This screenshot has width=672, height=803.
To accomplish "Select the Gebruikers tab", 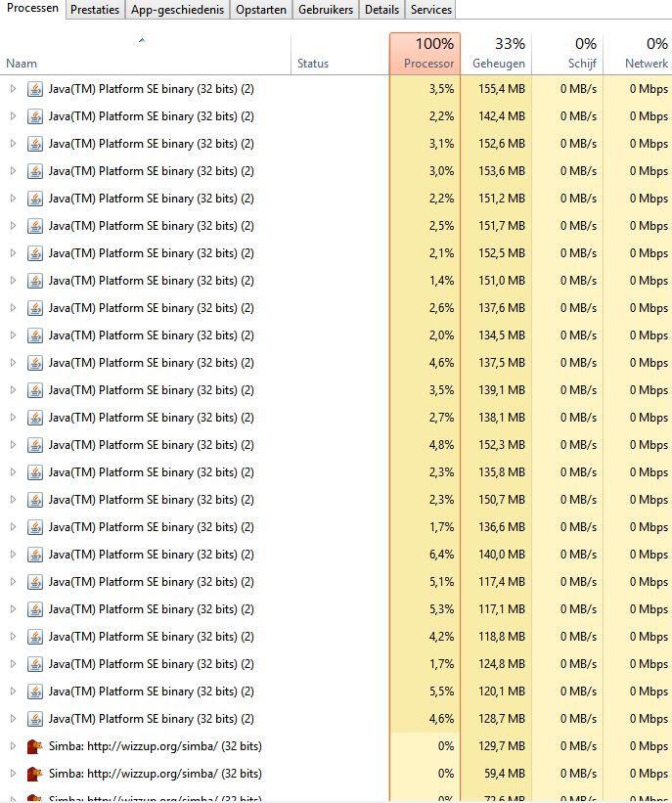I will (326, 9).
